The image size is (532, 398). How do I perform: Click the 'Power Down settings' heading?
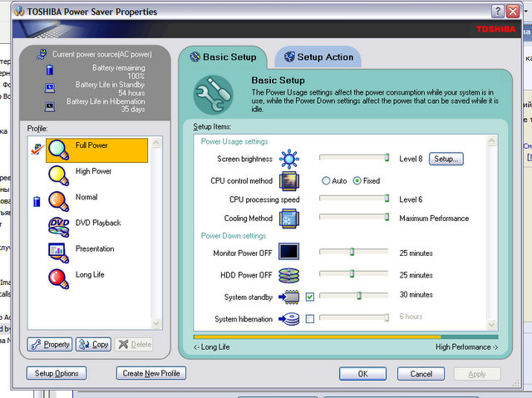click(x=234, y=236)
